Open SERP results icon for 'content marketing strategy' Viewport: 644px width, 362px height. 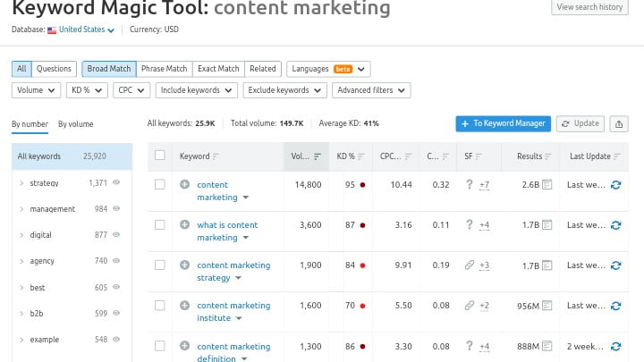pos(547,265)
